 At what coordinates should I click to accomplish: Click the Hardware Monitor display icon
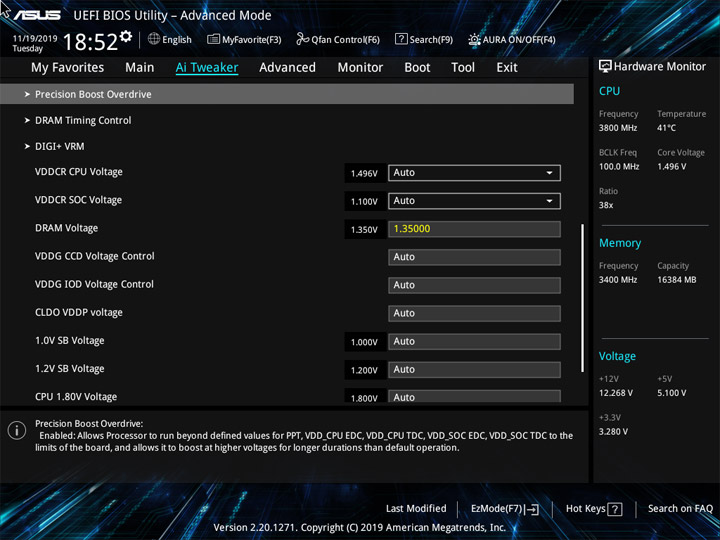click(x=605, y=67)
